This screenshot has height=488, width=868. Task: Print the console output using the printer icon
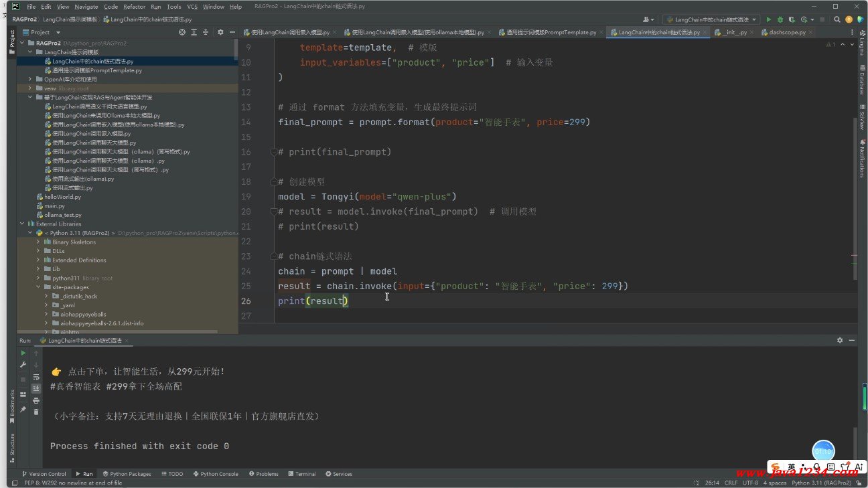click(36, 400)
